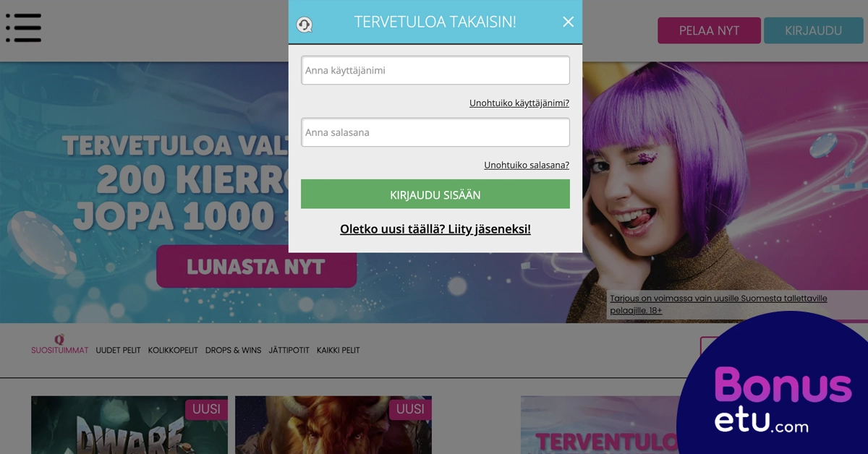
Task: Open the Unohtuiko käyttäjänimi? link
Action: click(x=519, y=103)
